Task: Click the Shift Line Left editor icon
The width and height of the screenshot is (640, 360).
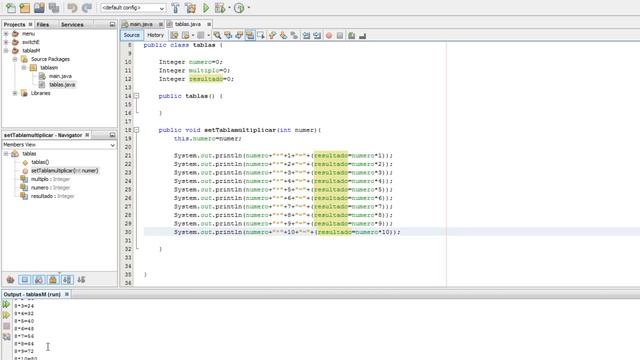Action: click(x=306, y=36)
